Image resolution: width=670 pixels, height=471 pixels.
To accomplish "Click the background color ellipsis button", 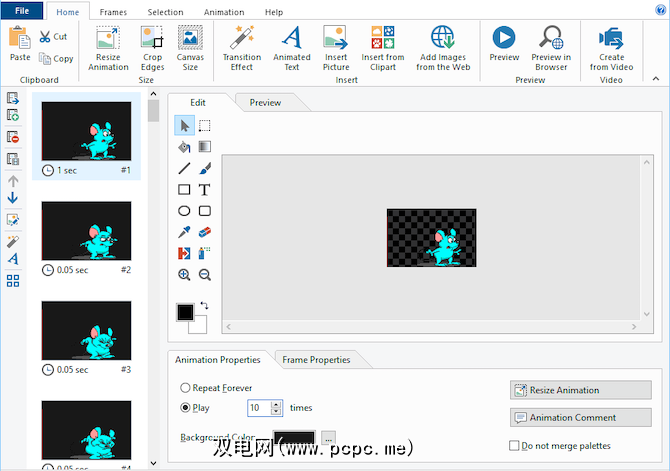I will point(328,438).
